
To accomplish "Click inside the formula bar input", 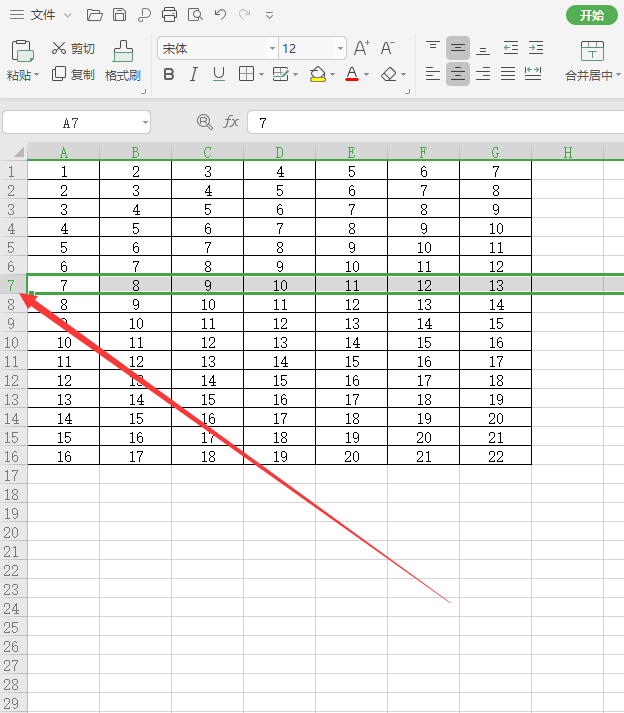I will click(430, 122).
